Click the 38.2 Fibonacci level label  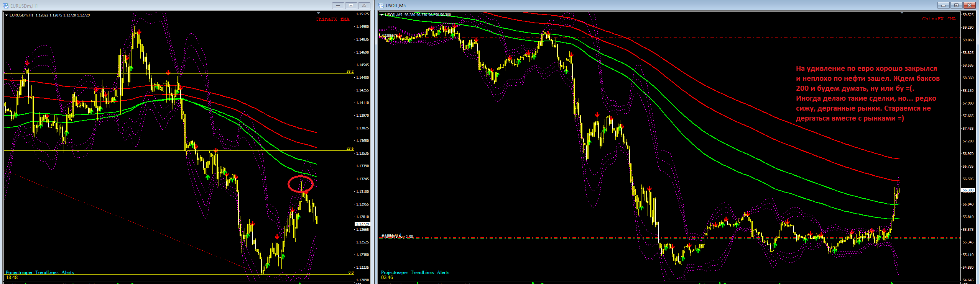[x=350, y=72]
